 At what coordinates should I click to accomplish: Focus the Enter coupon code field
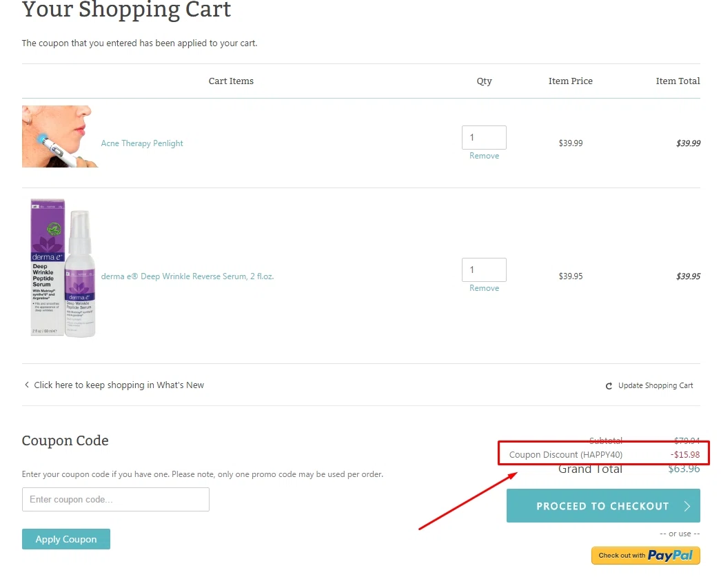[115, 499]
